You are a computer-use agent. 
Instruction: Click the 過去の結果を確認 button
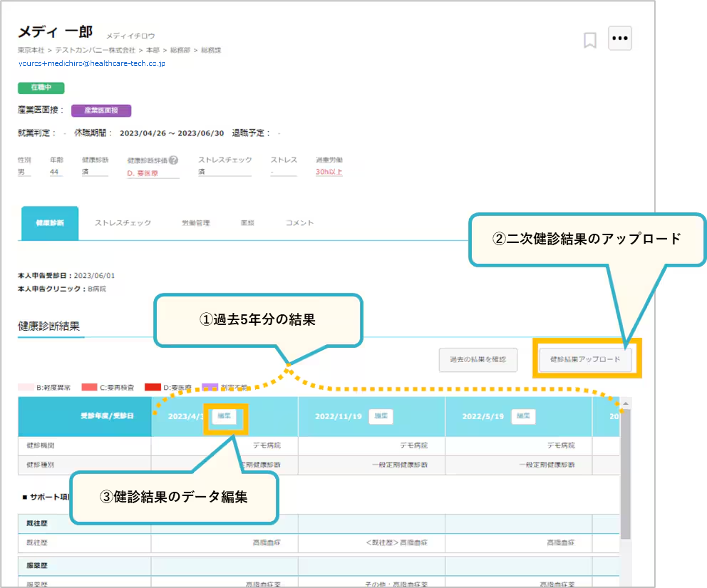(478, 360)
